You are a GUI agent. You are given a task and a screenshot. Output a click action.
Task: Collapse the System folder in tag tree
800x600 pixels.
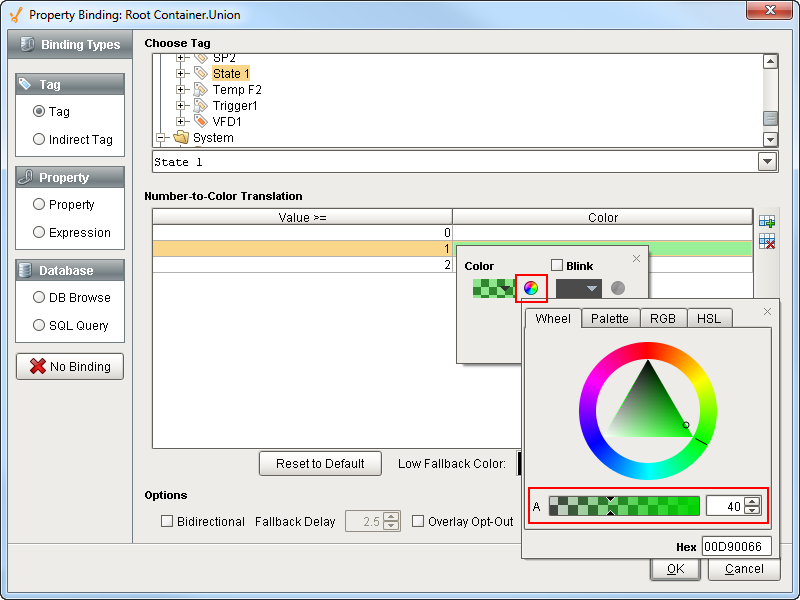[x=160, y=138]
